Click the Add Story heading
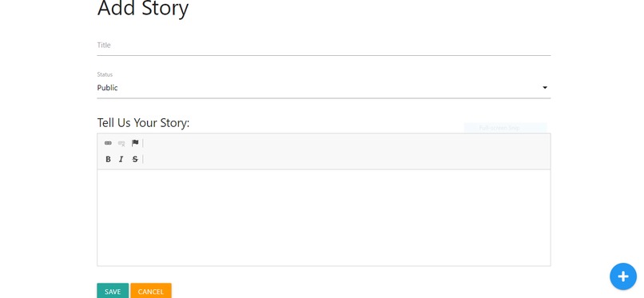Image resolution: width=644 pixels, height=298 pixels. pyautogui.click(x=143, y=8)
